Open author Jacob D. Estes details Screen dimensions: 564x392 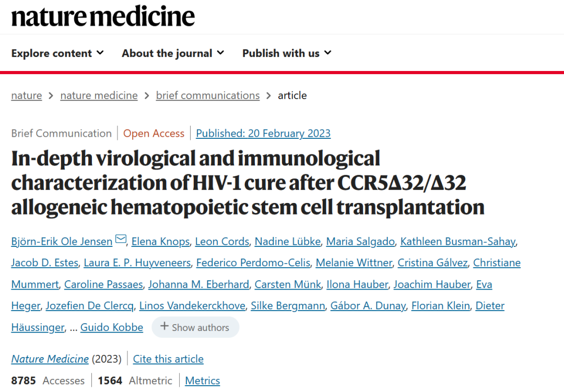point(44,263)
